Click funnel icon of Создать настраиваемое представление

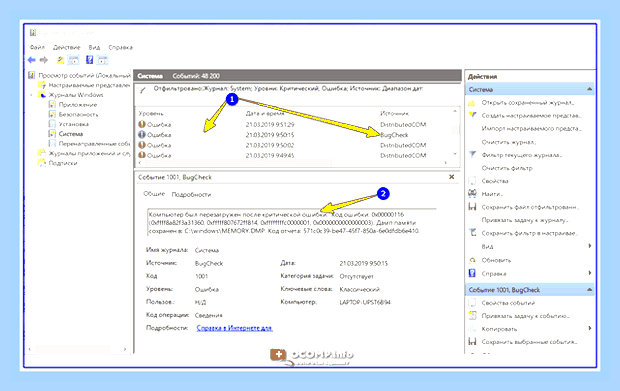[x=472, y=115]
